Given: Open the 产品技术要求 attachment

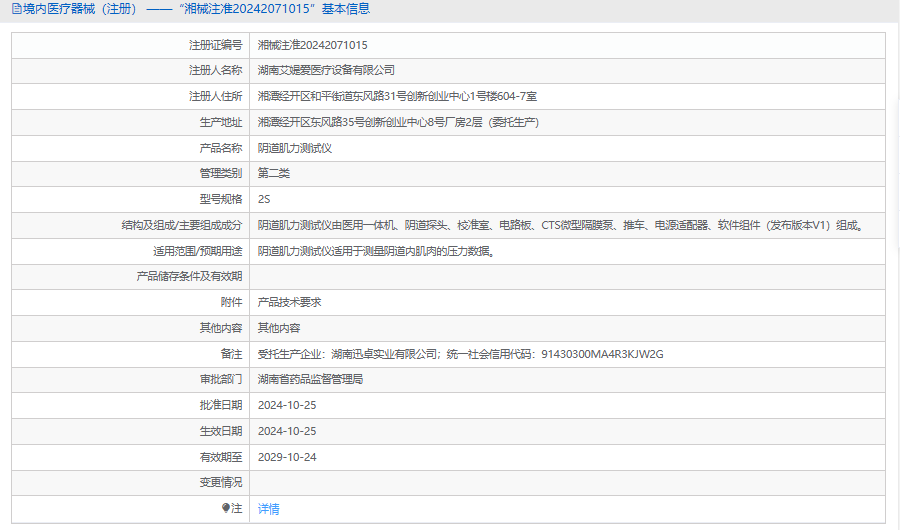Looking at the screenshot, I should point(289,302).
